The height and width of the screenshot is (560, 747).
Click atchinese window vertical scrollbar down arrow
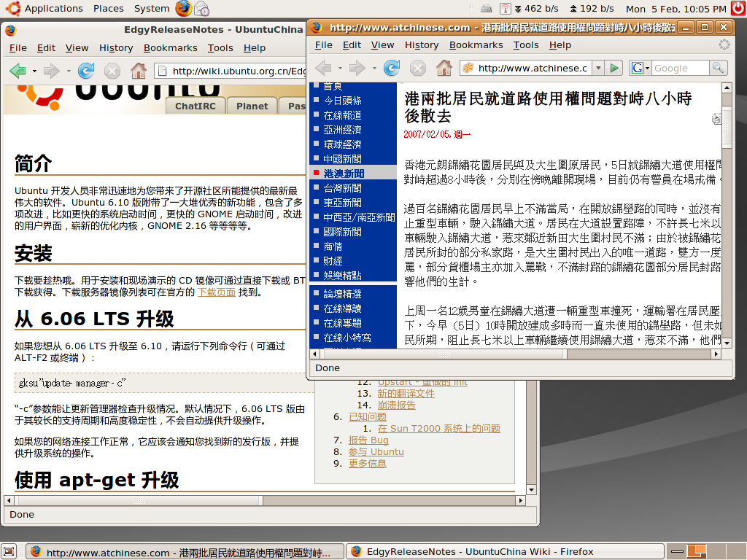click(727, 343)
